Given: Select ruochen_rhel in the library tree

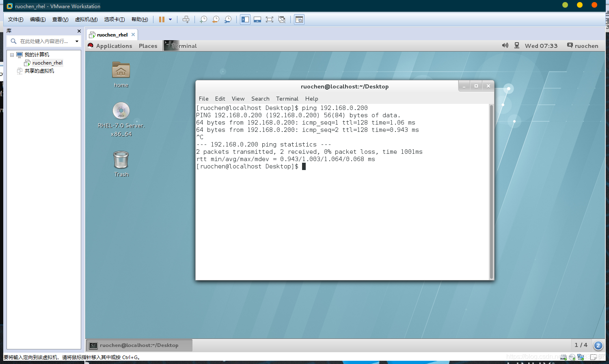Looking at the screenshot, I should pyautogui.click(x=48, y=63).
